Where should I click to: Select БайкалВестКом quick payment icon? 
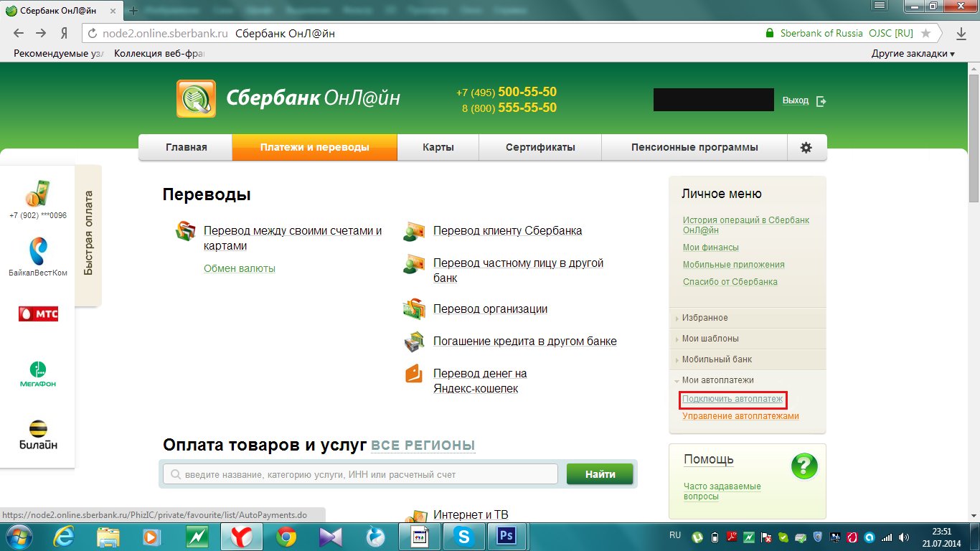click(37, 252)
